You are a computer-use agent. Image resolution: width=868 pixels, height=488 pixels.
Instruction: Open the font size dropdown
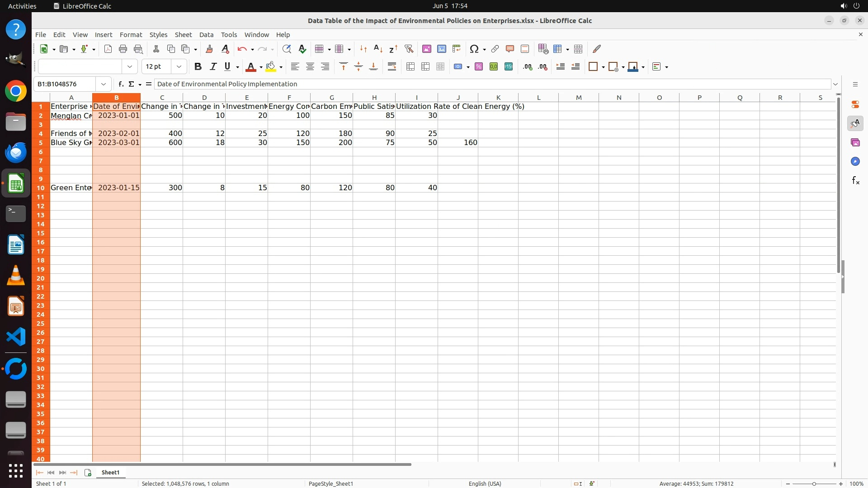[x=179, y=67]
